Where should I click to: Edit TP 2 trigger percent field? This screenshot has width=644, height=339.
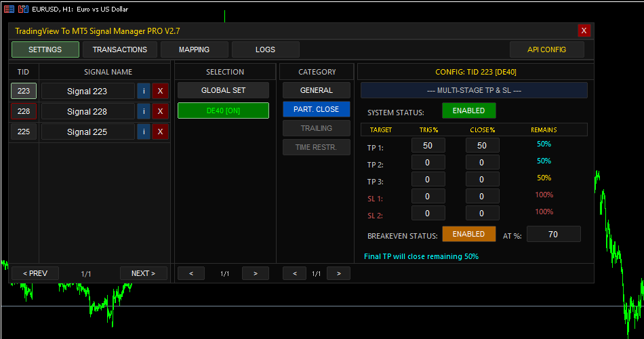(x=428, y=162)
